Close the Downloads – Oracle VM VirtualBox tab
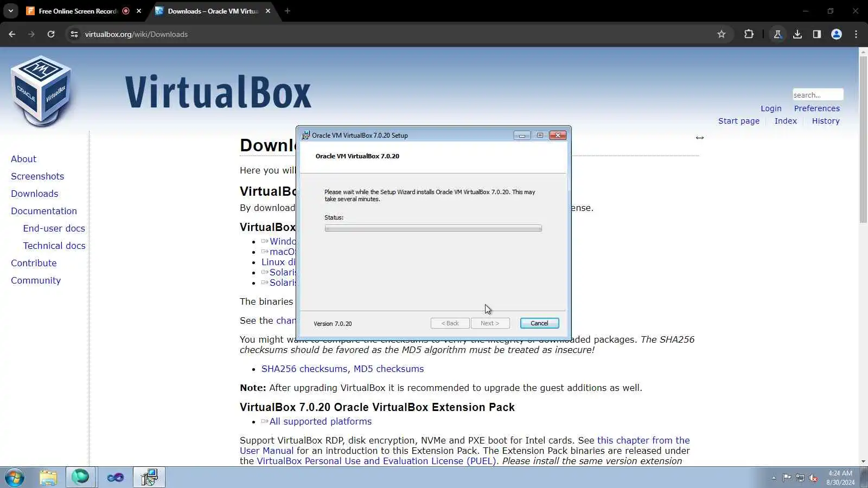Screen dimensions: 868x488 tap(268, 11)
